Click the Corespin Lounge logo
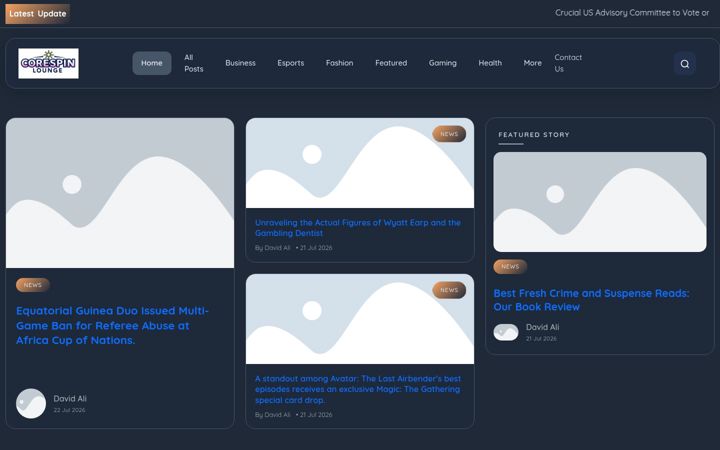The height and width of the screenshot is (450, 720). pyautogui.click(x=48, y=63)
